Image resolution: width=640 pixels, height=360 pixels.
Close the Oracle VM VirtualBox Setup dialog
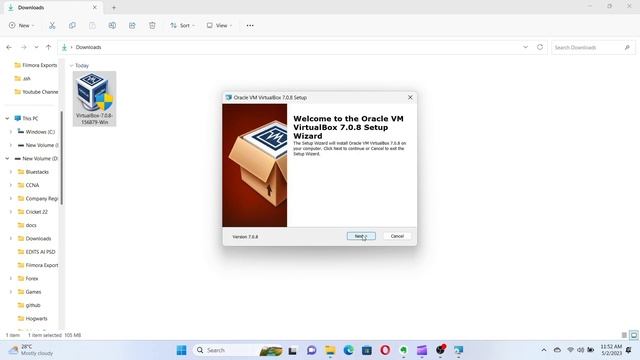point(410,98)
